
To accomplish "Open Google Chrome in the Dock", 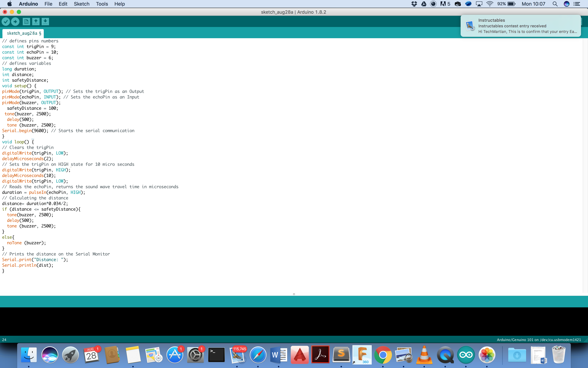I will coord(383,355).
